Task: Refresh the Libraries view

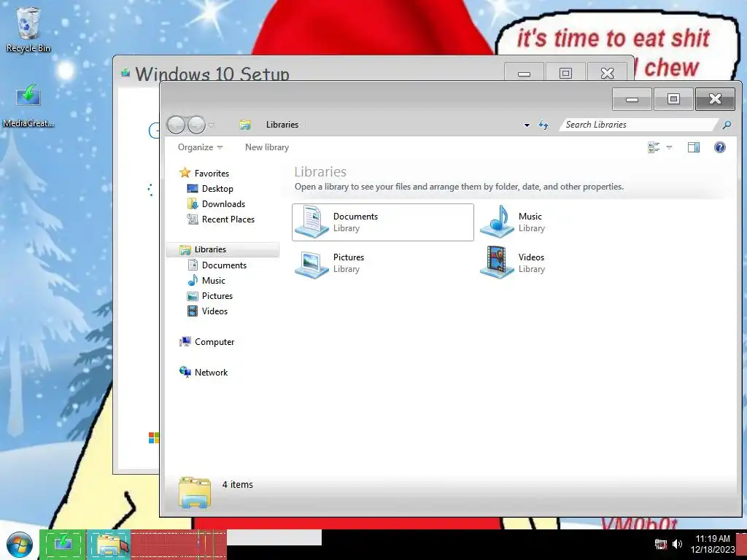Action: coord(543,125)
